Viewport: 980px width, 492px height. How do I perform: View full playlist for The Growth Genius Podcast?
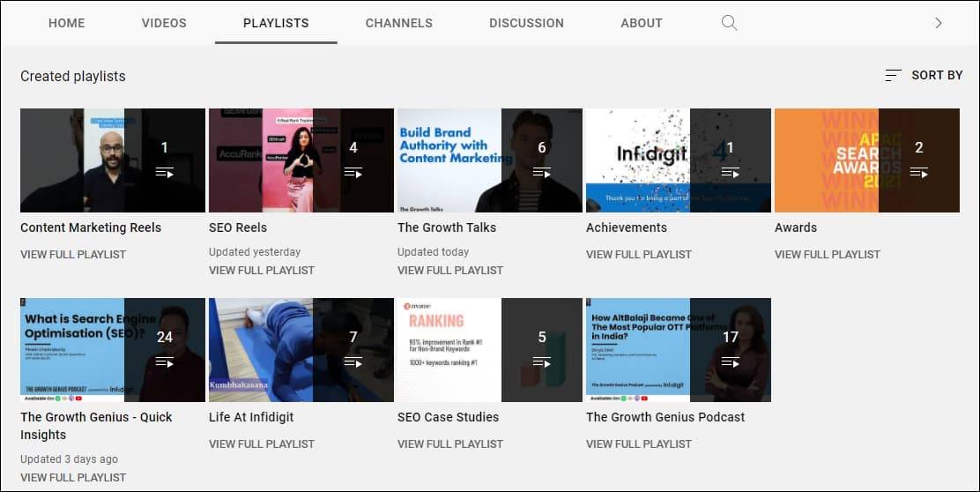639,444
